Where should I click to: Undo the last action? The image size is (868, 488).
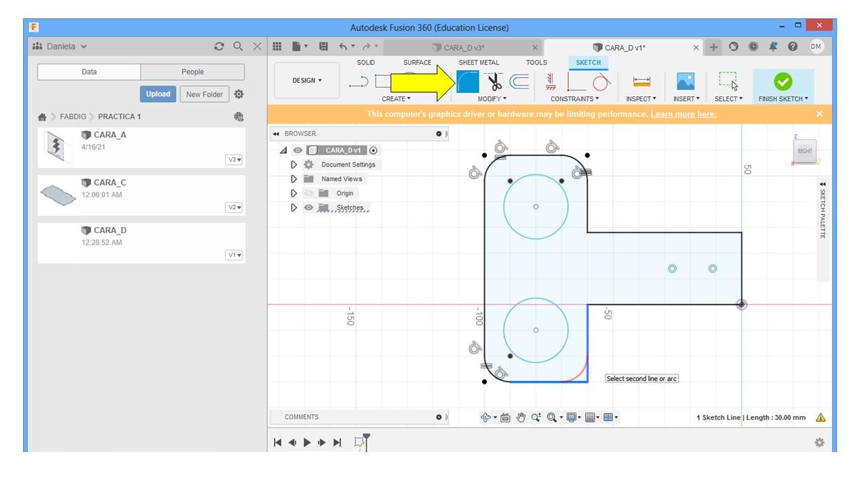pyautogui.click(x=343, y=47)
